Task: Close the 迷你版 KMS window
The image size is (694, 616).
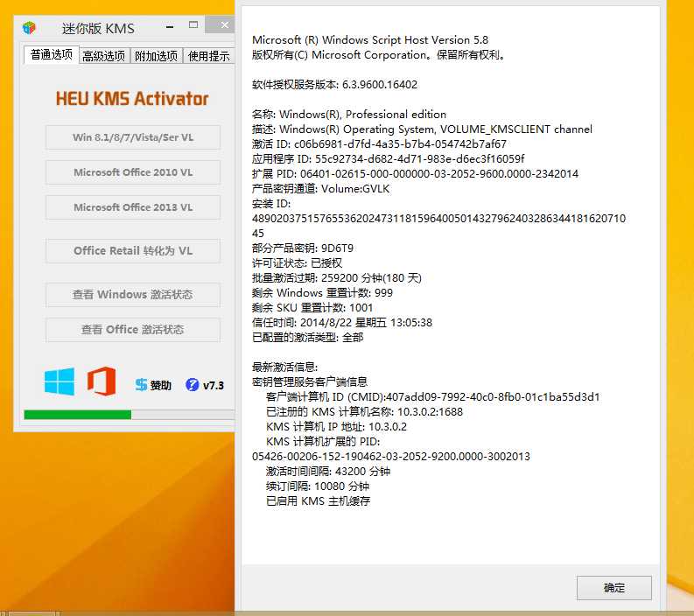Action: (220, 25)
